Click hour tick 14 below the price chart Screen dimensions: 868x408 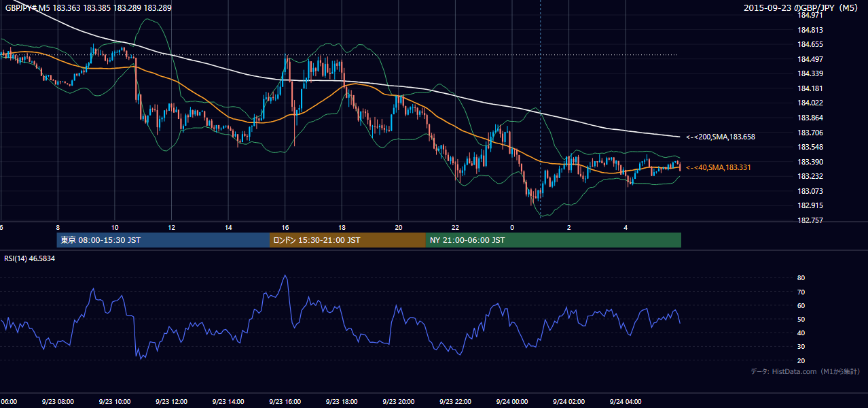(228, 228)
